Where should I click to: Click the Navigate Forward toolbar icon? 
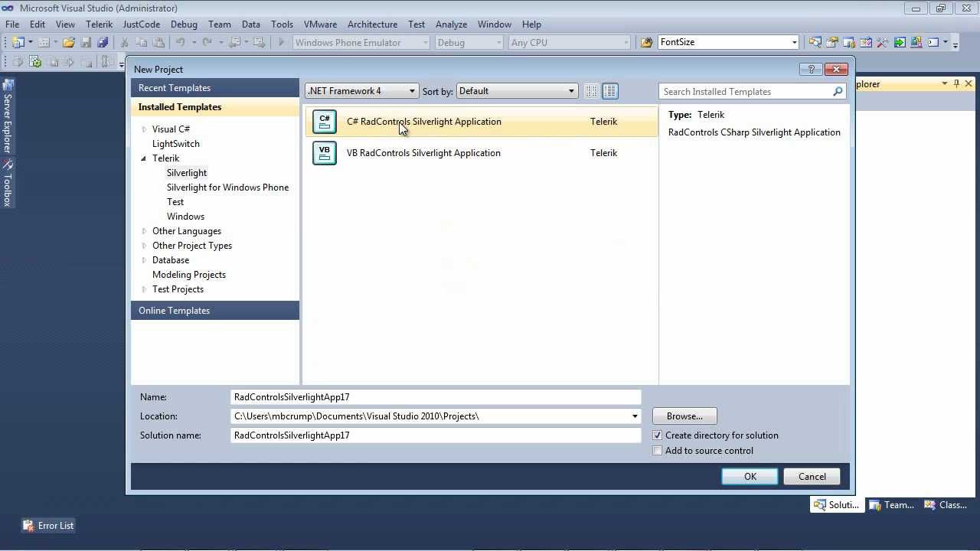(x=260, y=42)
